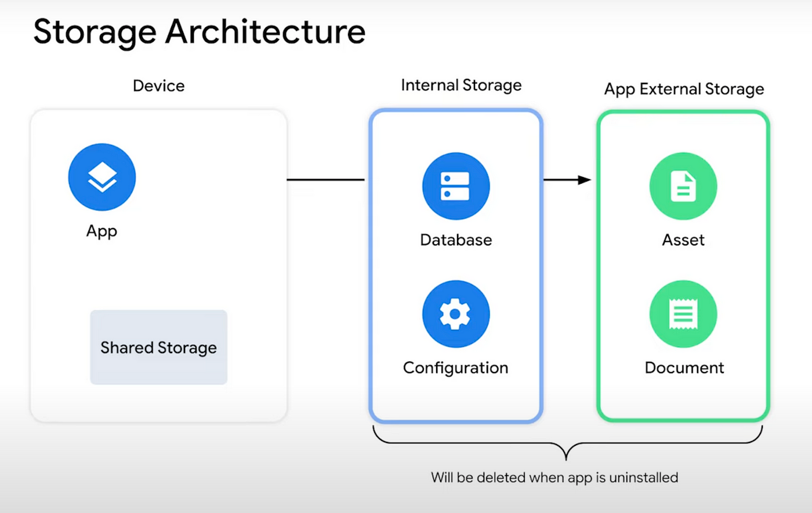Click the App External Storage heading

tap(684, 89)
